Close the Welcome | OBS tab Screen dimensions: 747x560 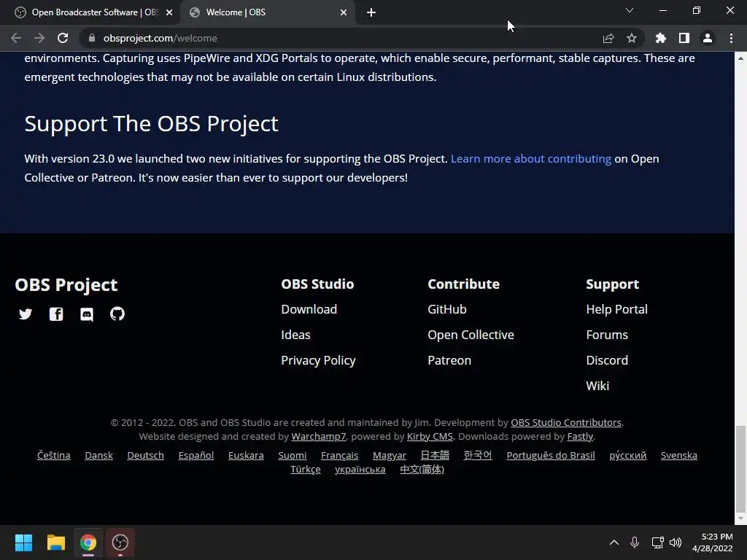(344, 12)
